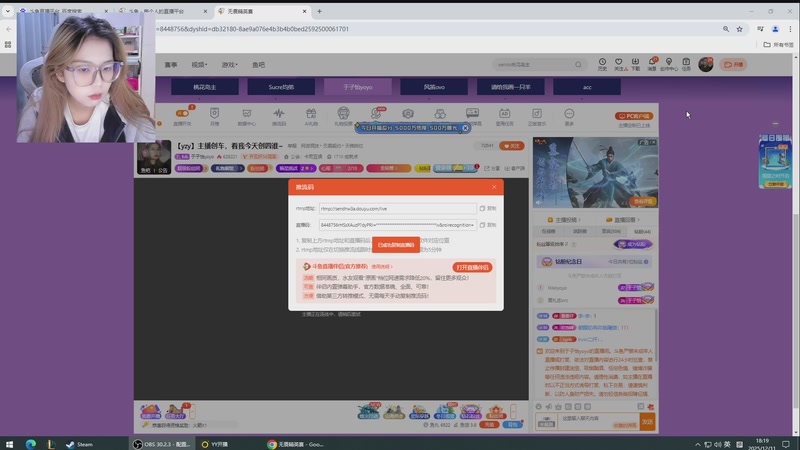The width and height of the screenshot is (800, 450).
Task: Click the orange 关注 follow button
Action: coord(511,146)
